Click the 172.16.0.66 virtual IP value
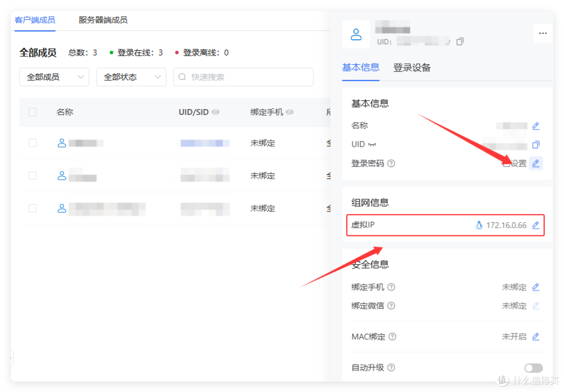This screenshot has width=564, height=392. (507, 225)
